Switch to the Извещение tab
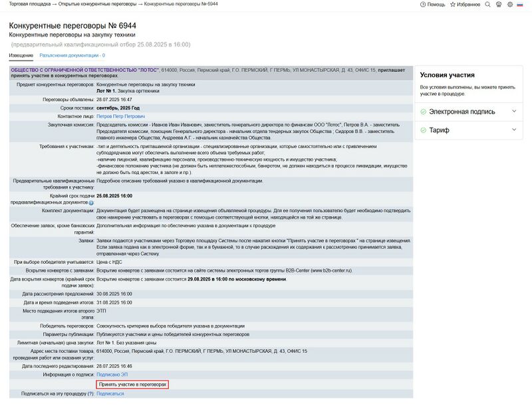The image size is (532, 410). coord(21,56)
